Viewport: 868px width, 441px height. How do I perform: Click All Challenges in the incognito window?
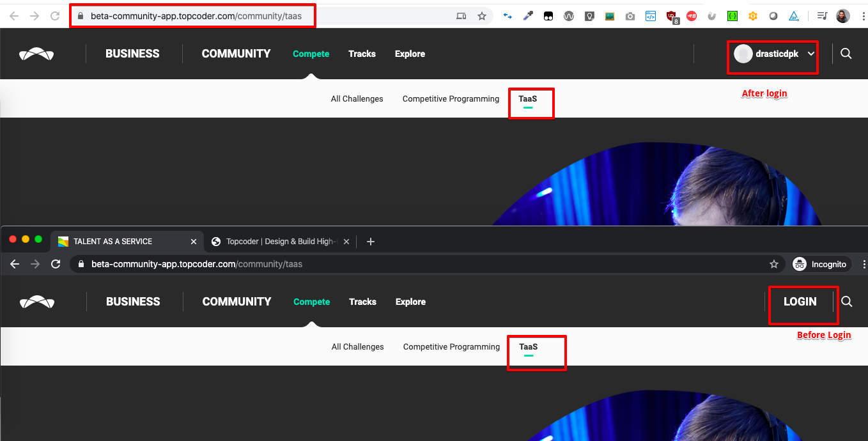coord(357,347)
